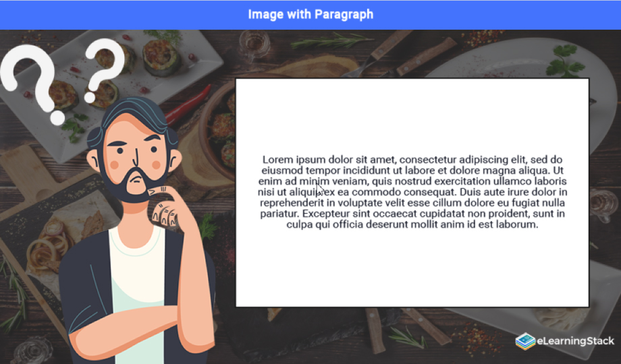Viewport: 621px width, 364px height.
Task: Click the eLearningStack logo icon
Action: click(x=525, y=342)
